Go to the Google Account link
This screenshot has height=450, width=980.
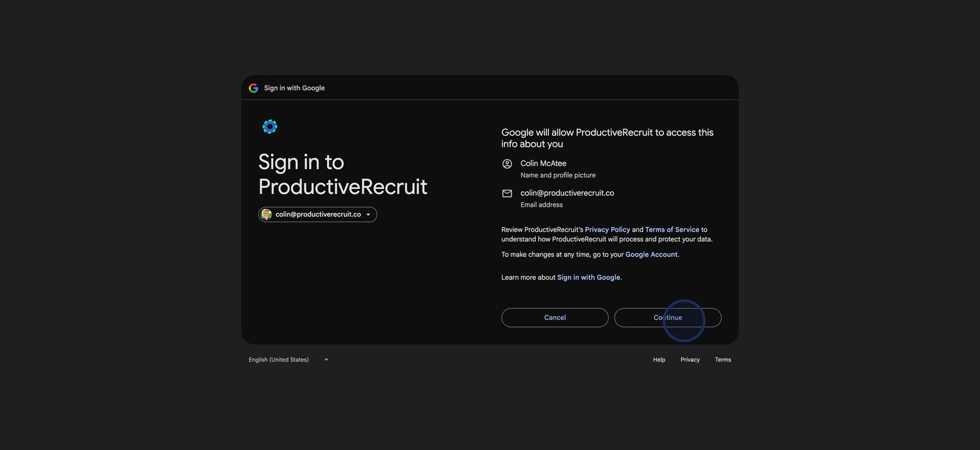coord(651,255)
